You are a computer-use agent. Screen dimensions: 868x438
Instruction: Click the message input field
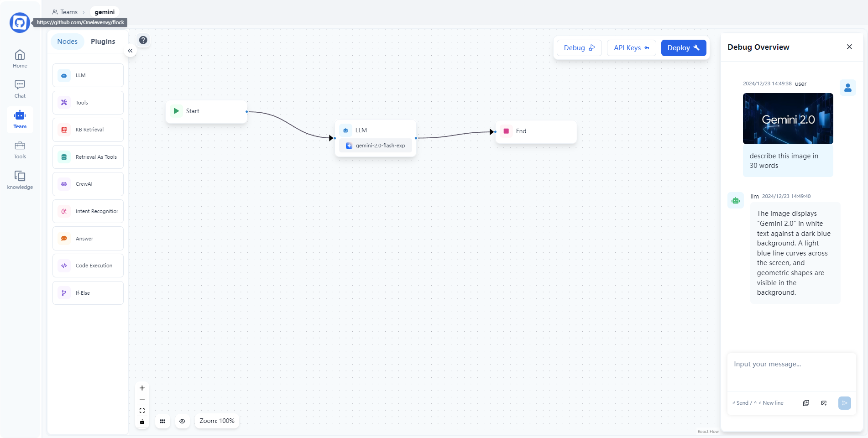coord(791,370)
